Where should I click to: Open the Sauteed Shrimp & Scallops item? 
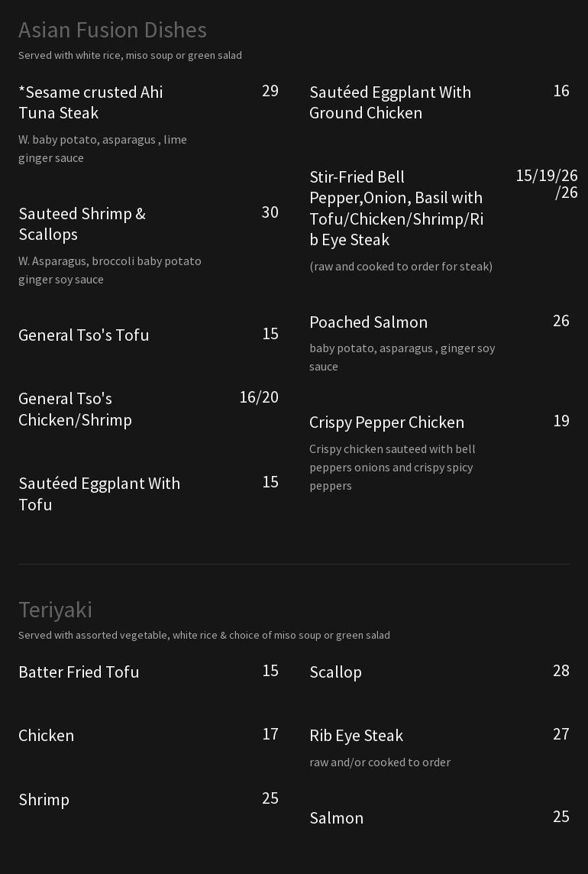(82, 224)
